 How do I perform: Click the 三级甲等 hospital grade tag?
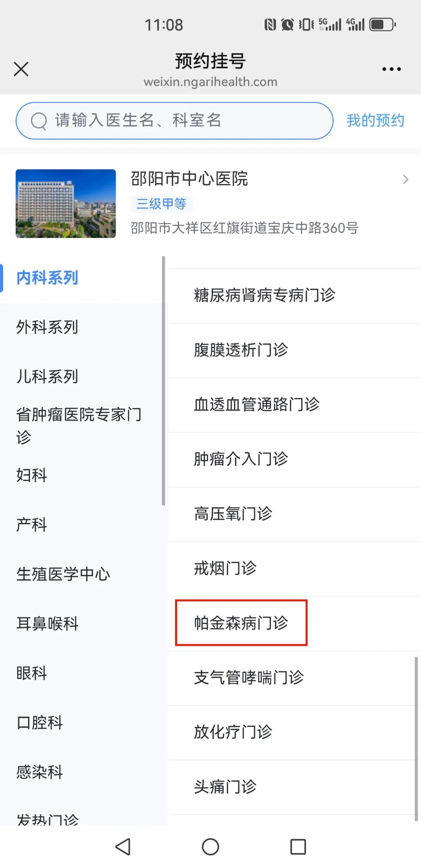pyautogui.click(x=161, y=204)
